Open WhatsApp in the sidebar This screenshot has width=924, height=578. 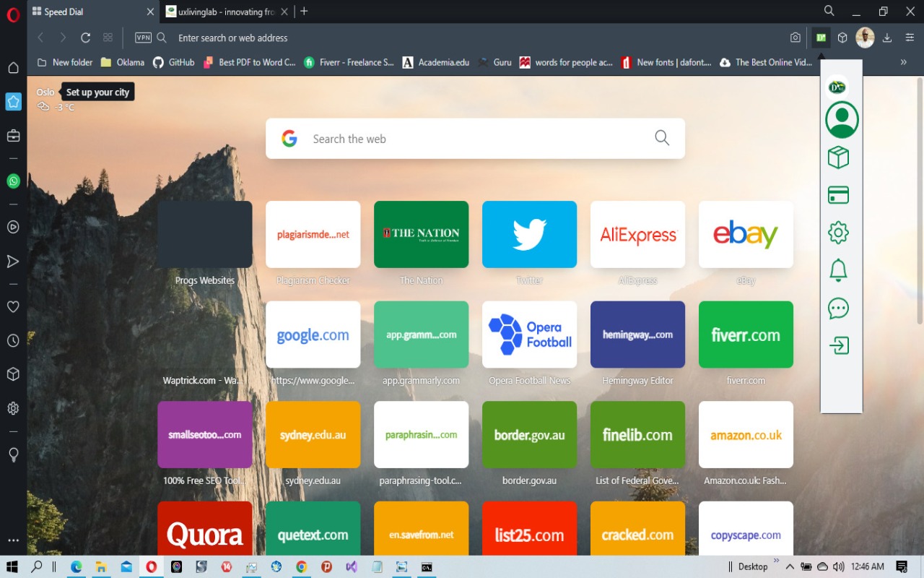click(x=13, y=181)
